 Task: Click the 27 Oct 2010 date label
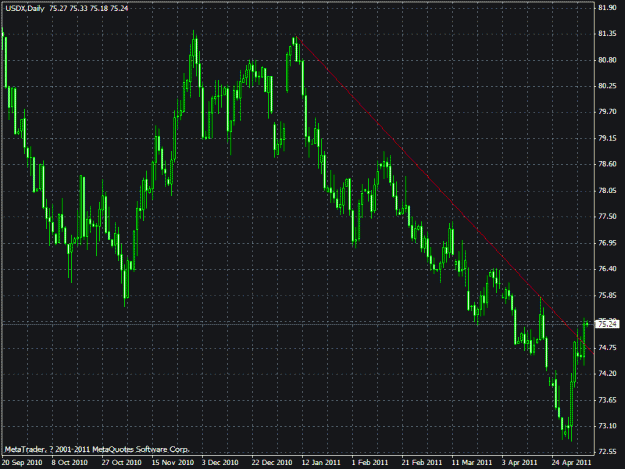pyautogui.click(x=121, y=462)
